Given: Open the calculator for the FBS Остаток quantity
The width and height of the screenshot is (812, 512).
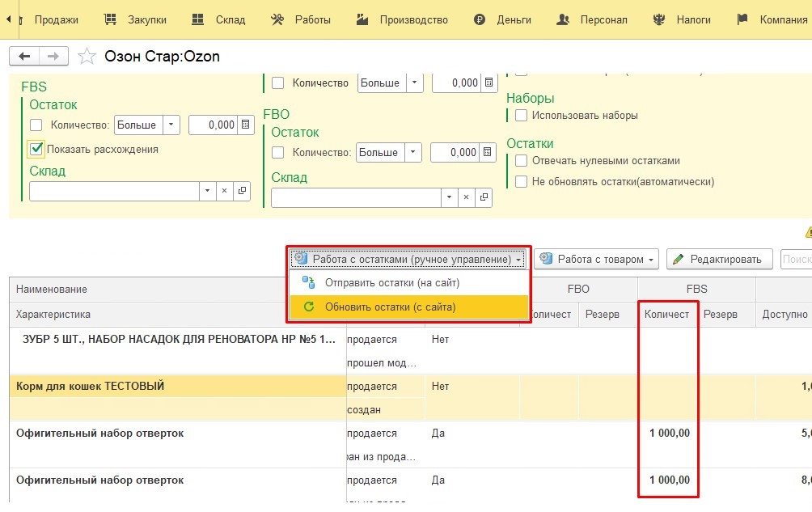Looking at the screenshot, I should (246, 125).
